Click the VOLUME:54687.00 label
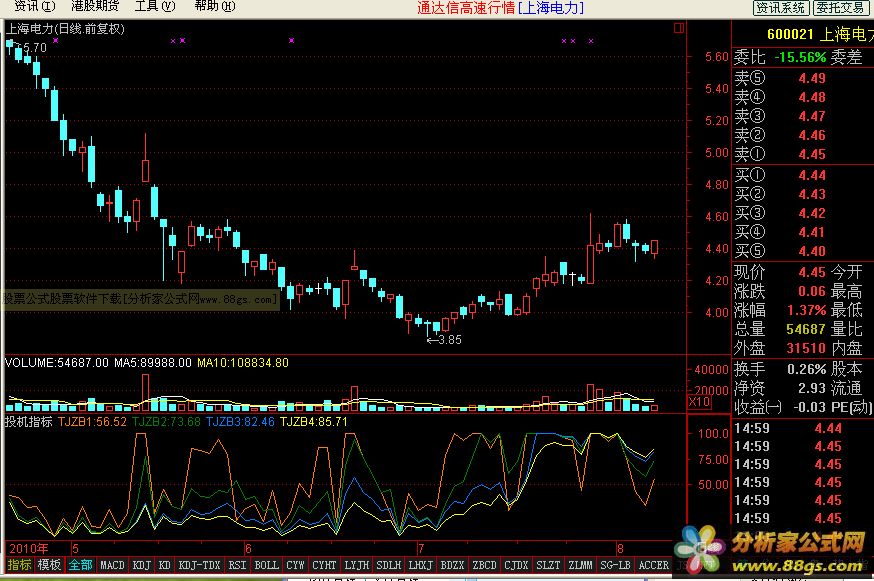 [x=56, y=362]
